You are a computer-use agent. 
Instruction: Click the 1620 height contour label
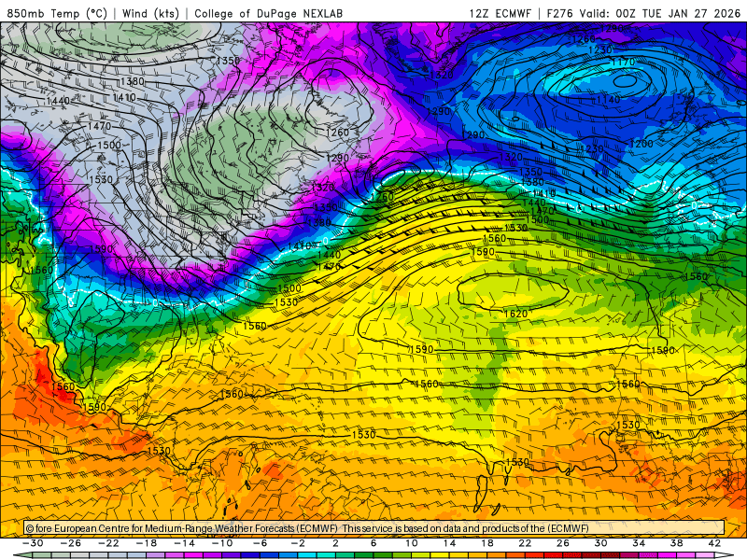point(515,314)
